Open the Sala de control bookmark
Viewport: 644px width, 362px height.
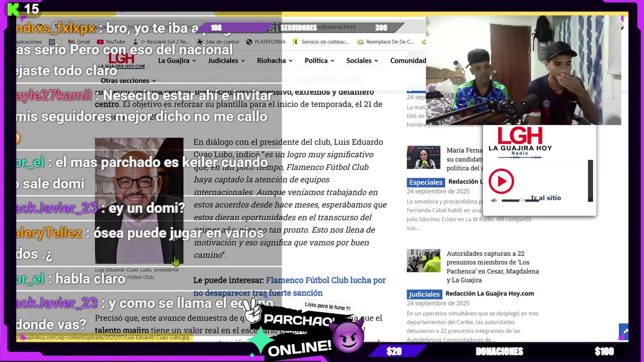(x=218, y=42)
